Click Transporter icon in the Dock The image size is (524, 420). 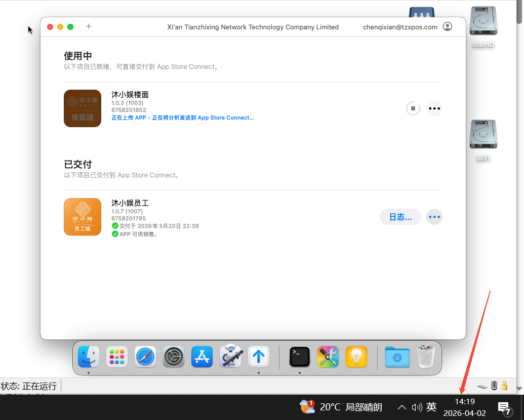tap(259, 357)
